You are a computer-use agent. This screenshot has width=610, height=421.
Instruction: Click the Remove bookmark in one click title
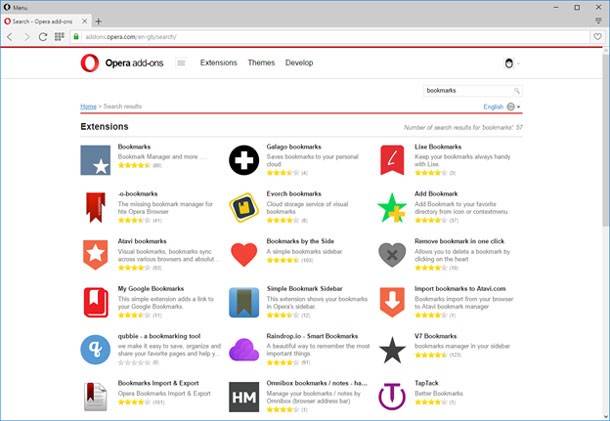pyautogui.click(x=459, y=241)
